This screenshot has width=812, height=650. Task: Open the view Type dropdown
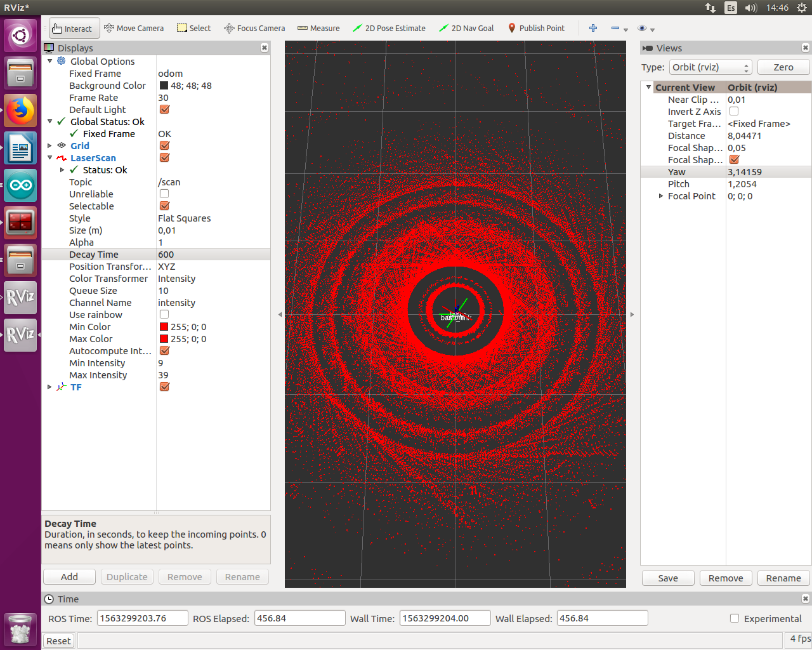tap(711, 67)
